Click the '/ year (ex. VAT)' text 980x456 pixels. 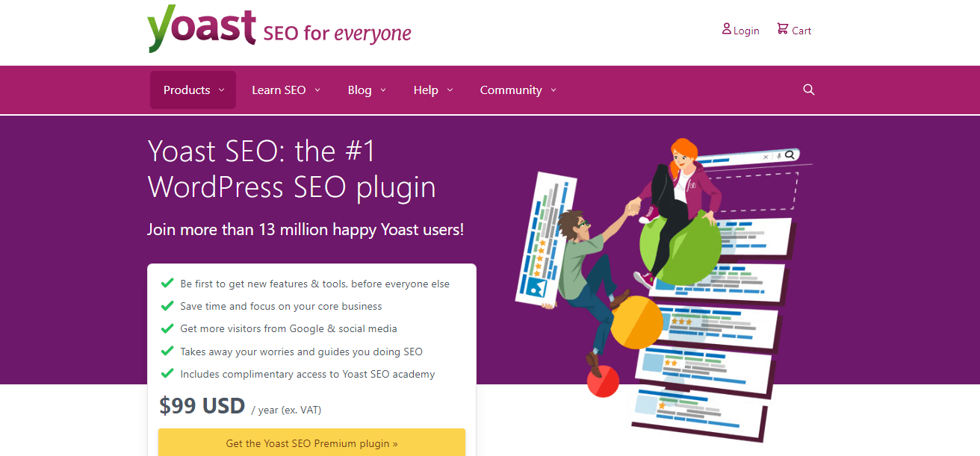tap(287, 410)
